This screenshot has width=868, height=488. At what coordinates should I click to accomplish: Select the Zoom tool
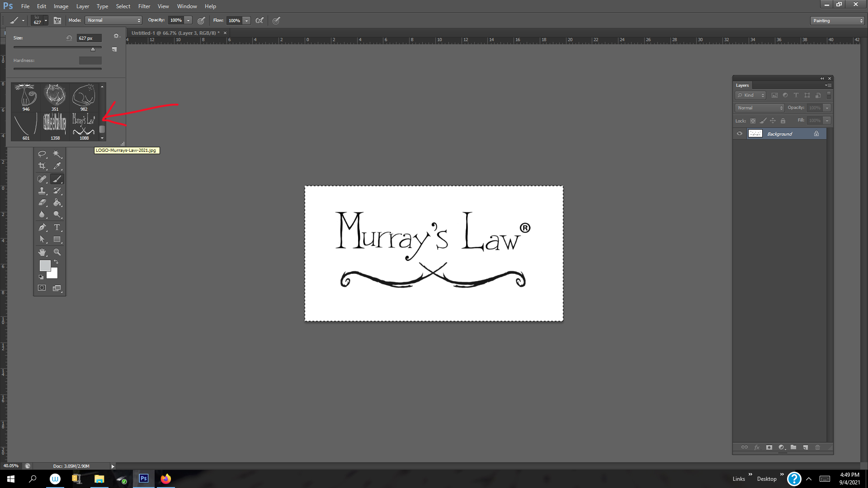pos(57,252)
